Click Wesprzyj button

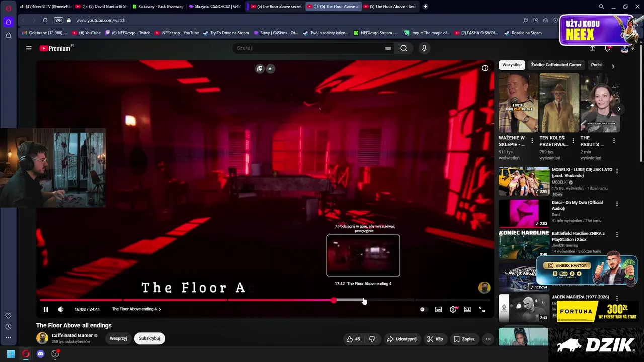pyautogui.click(x=118, y=338)
